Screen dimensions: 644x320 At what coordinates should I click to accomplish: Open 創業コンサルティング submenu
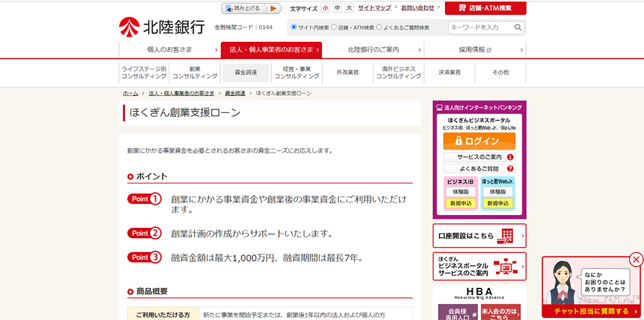[x=195, y=73]
